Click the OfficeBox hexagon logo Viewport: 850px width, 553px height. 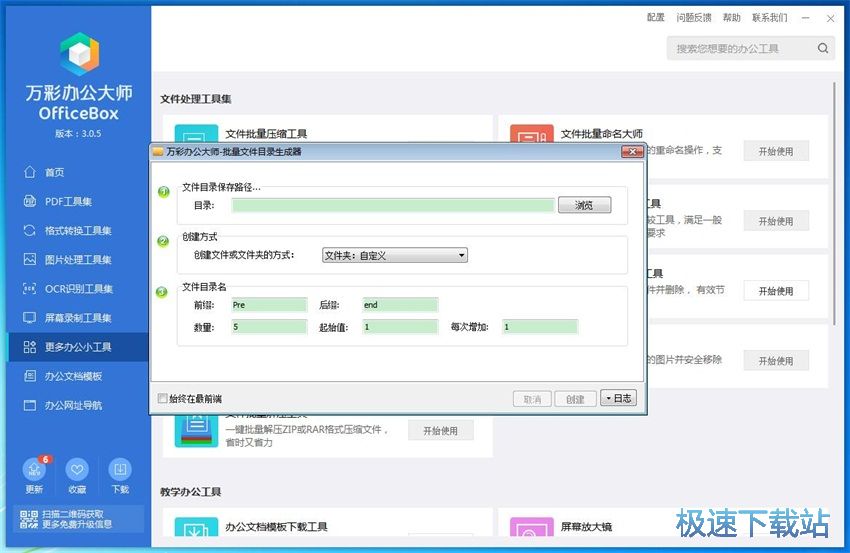click(x=79, y=54)
